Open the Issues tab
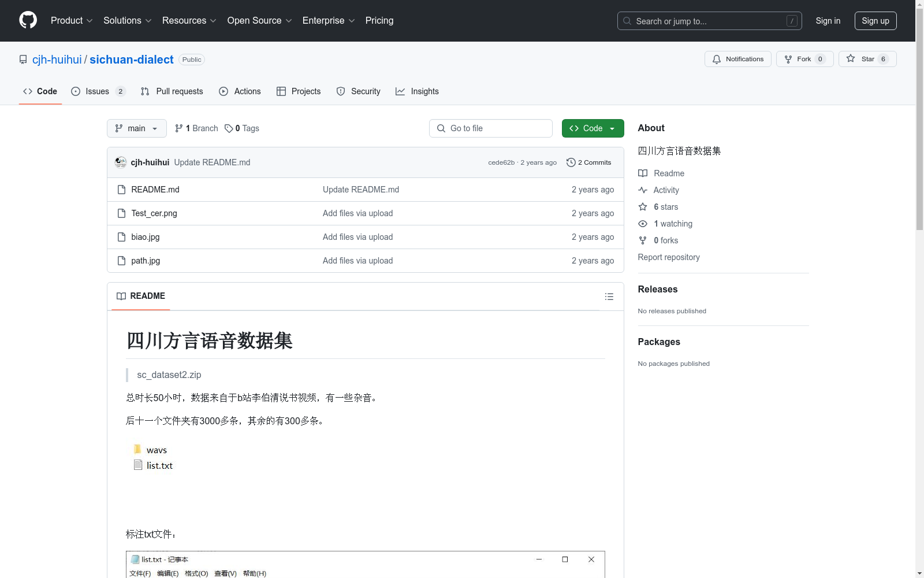Image resolution: width=924 pixels, height=578 pixels. [x=98, y=91]
